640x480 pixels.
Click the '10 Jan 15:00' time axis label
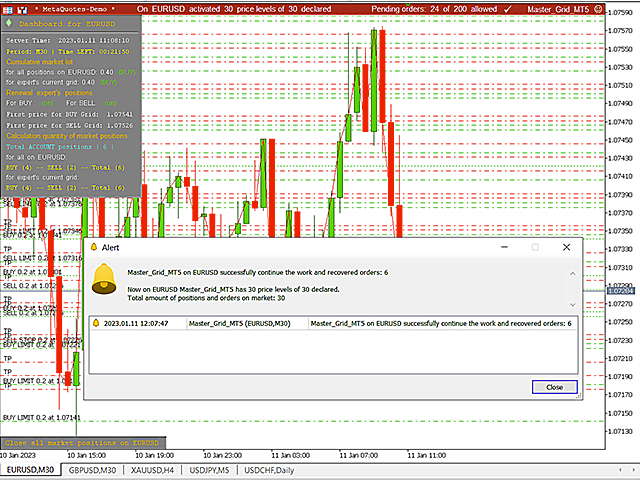87,455
